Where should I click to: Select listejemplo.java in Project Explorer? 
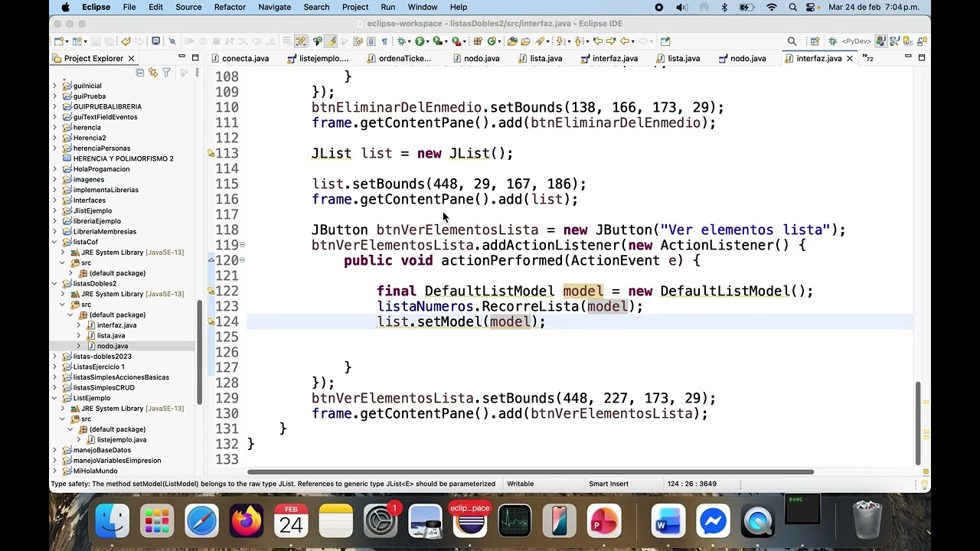122,439
